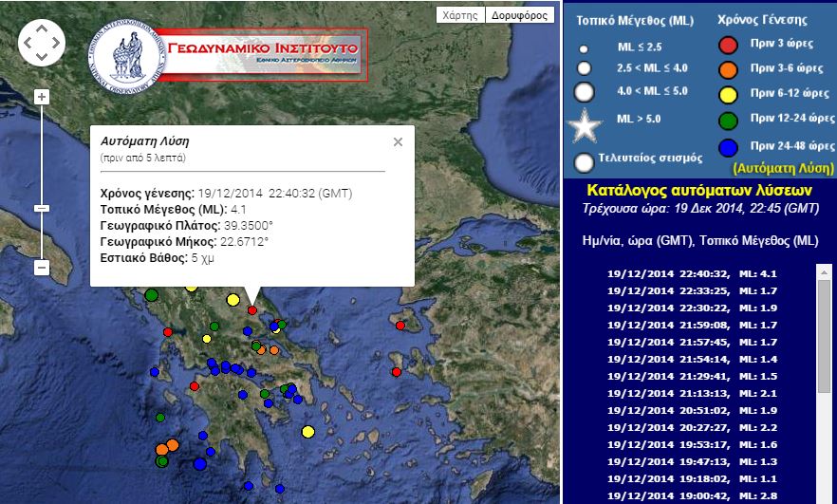Select the red marker on the Ionian coast
This screenshot has width=837, height=504.
168,332
